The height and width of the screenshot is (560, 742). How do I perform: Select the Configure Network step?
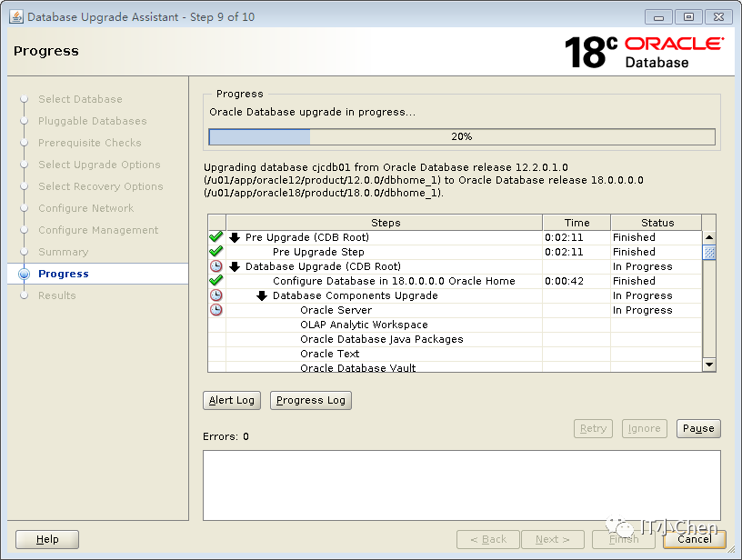[x=85, y=208]
